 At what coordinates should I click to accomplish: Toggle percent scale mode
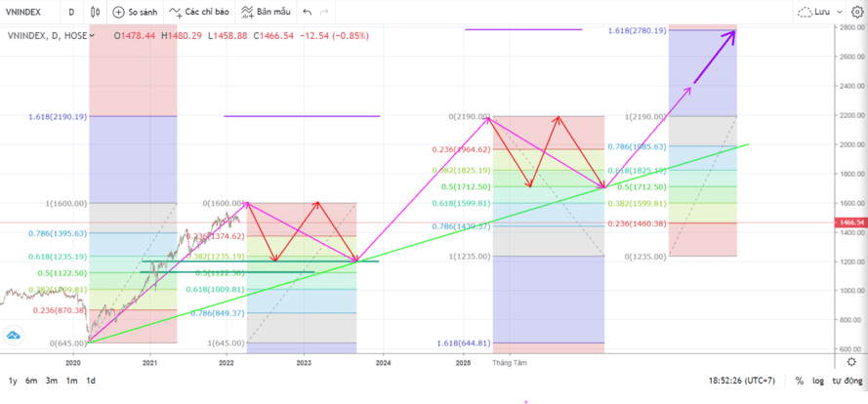pyautogui.click(x=799, y=381)
